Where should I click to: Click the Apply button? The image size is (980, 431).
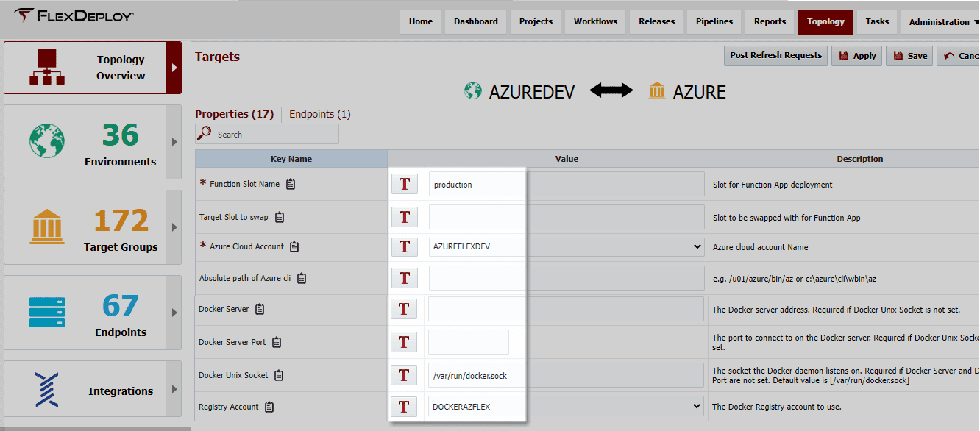coord(856,56)
